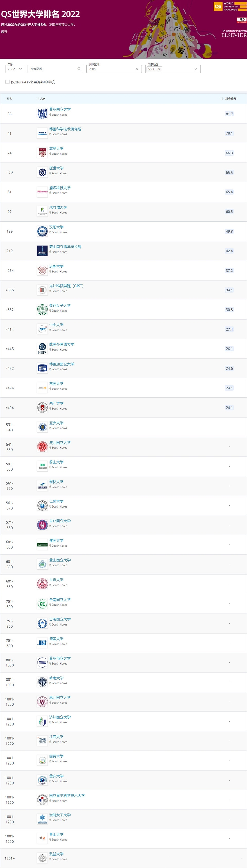Open the 成均馆大学 link
This screenshot has width=247, height=868.
click(58, 207)
